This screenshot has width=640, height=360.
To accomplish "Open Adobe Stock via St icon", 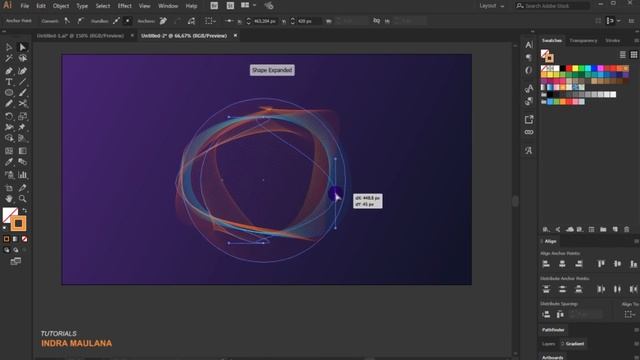I will coord(230,6).
